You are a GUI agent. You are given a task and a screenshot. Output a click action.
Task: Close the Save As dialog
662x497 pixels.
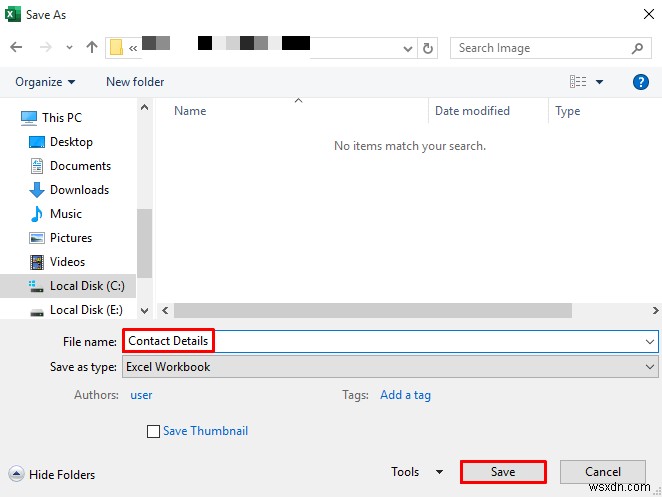[648, 14]
